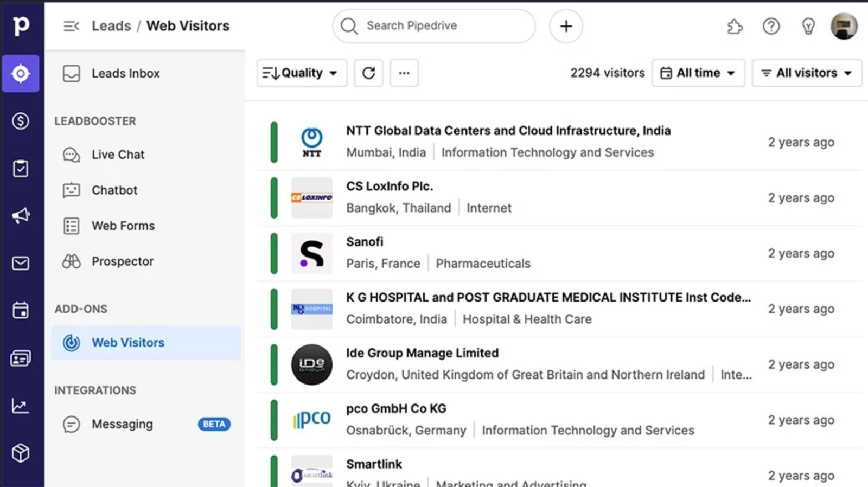Click Mumbai, India location text
Screen dimensions: 868x487
[x=386, y=152]
